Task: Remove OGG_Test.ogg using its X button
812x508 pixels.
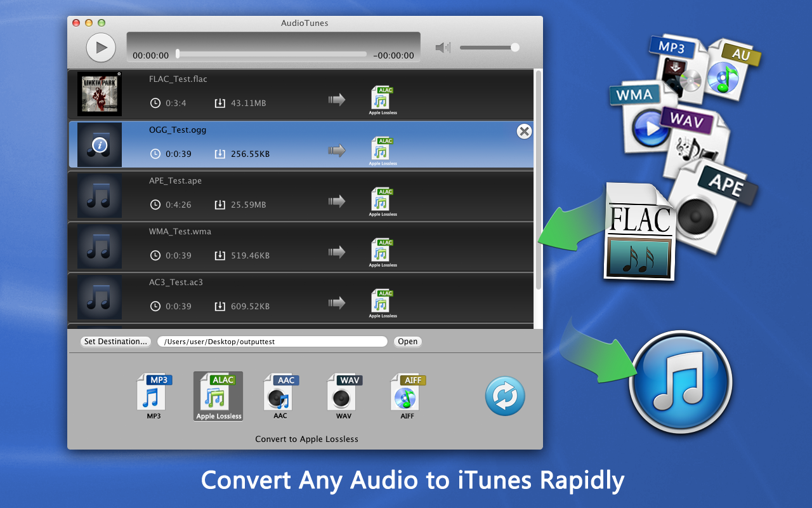Action: tap(524, 131)
